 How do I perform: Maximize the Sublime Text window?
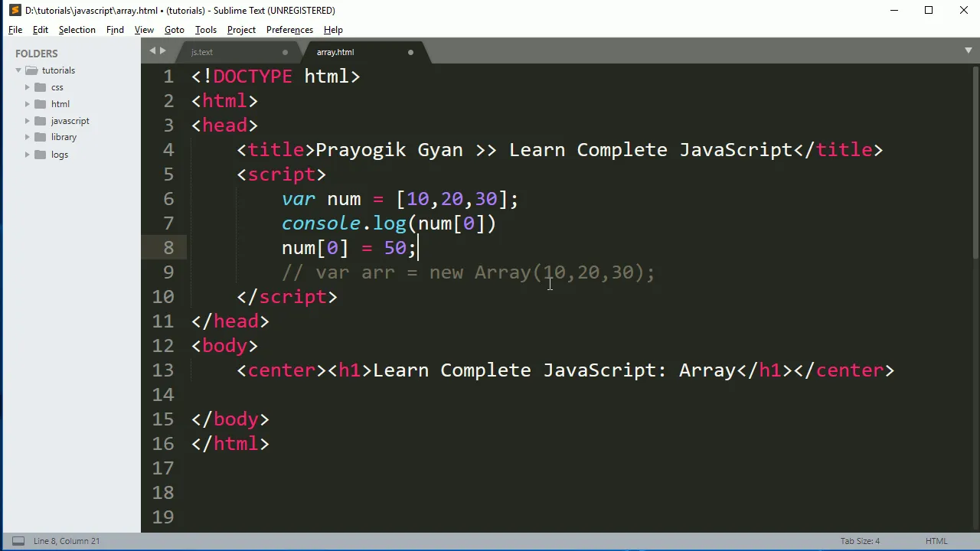pyautogui.click(x=929, y=10)
